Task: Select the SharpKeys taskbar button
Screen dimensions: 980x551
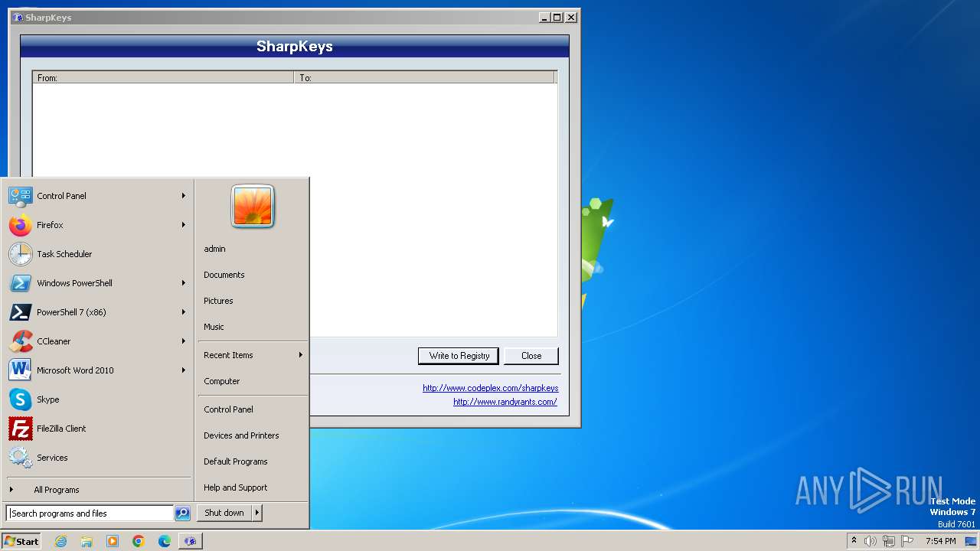Action: (x=191, y=541)
